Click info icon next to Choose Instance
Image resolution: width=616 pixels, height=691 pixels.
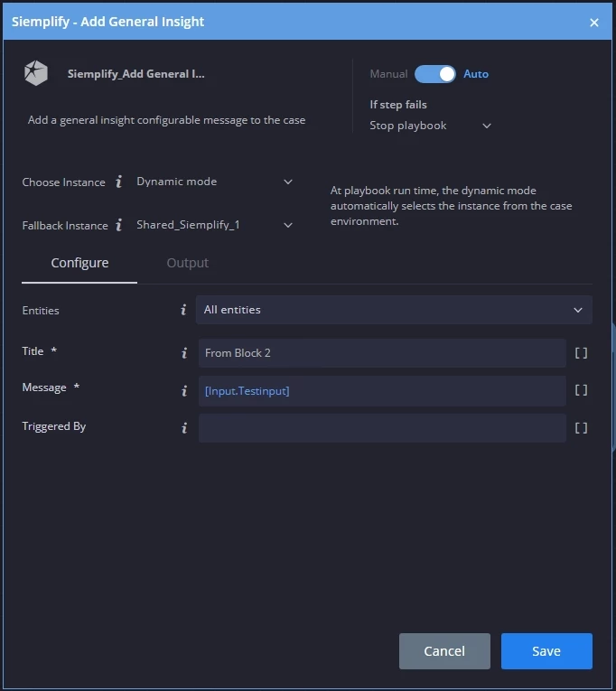pyautogui.click(x=118, y=182)
